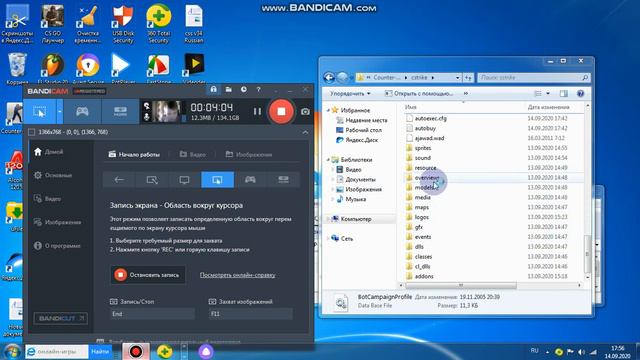Stop recording with the red Bandicam button
This screenshot has width=640, height=360.
[281, 111]
